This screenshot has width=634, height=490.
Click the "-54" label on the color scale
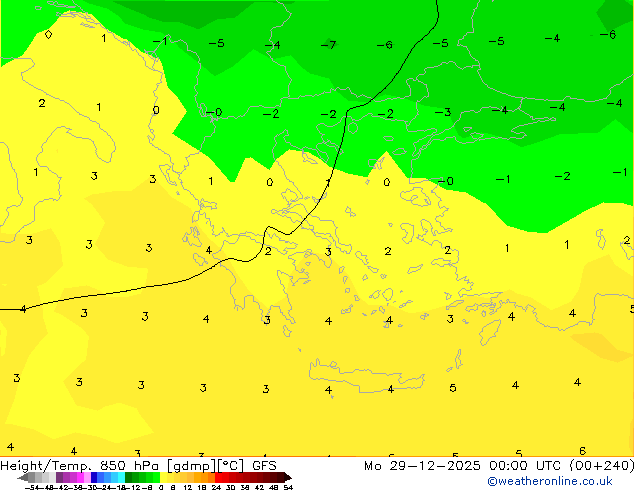32,487
